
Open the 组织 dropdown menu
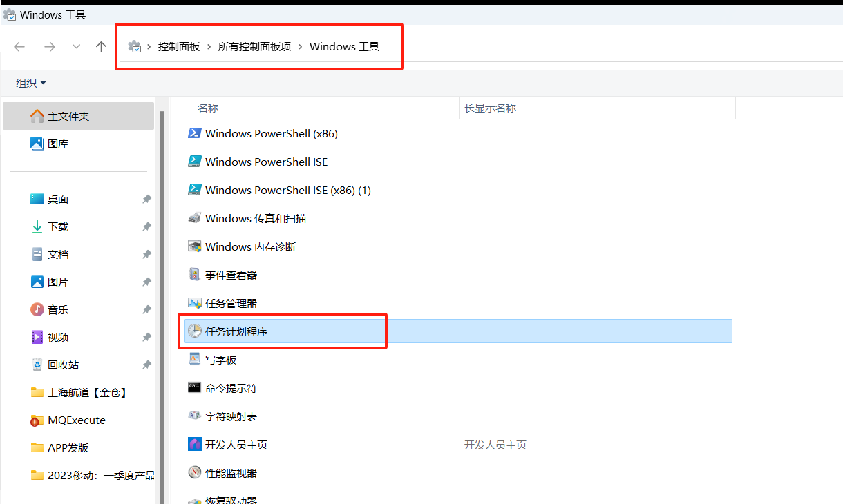point(31,83)
